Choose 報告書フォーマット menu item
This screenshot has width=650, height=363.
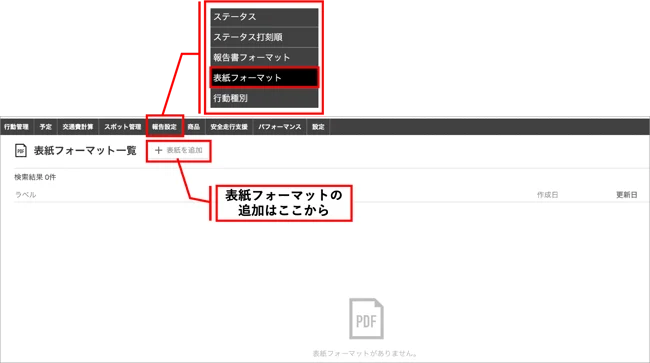tap(264, 58)
